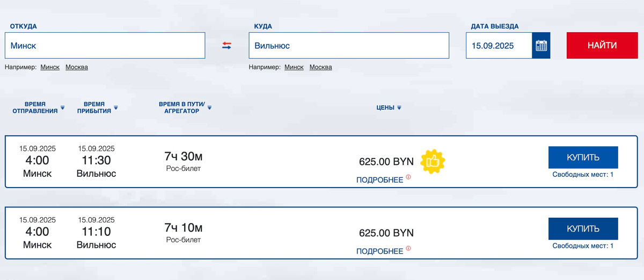Choose Минск example under ОТКУДА

click(x=50, y=67)
